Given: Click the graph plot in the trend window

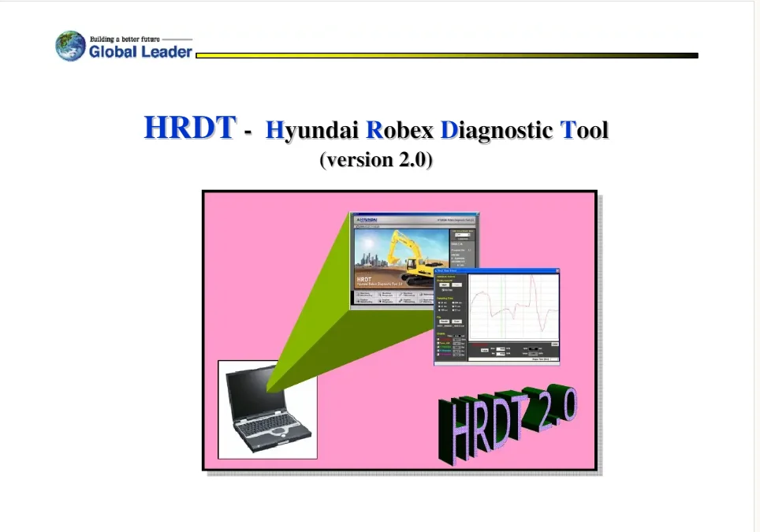Looking at the screenshot, I should (x=513, y=307).
